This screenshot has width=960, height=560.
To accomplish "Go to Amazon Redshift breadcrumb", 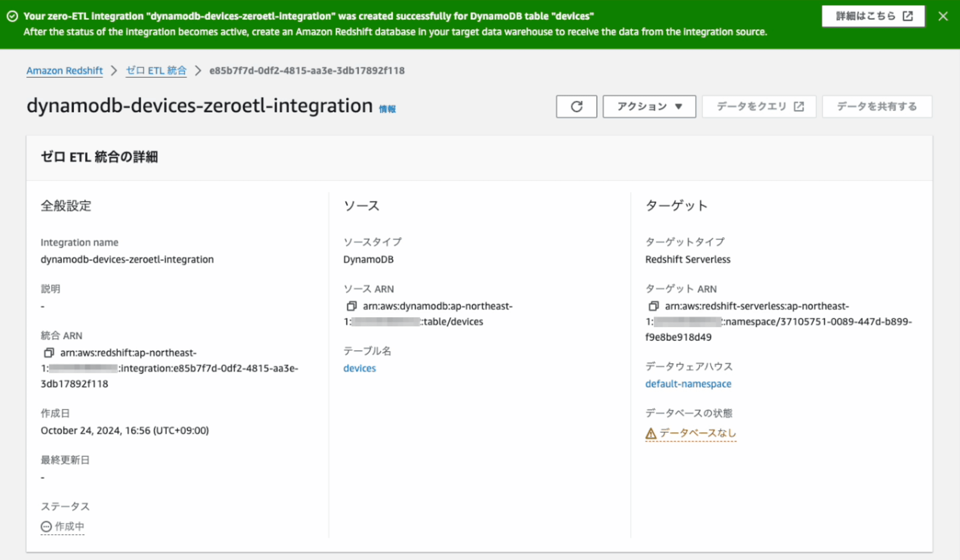I will pyautogui.click(x=64, y=71).
